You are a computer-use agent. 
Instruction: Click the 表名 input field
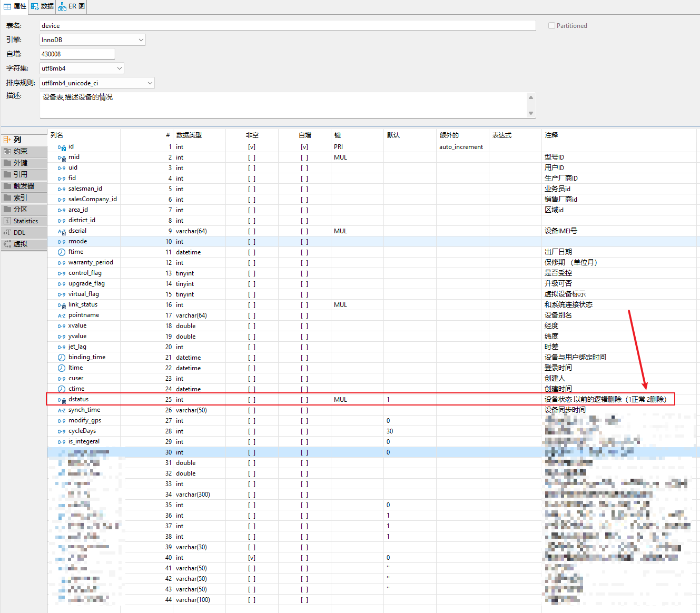point(287,26)
